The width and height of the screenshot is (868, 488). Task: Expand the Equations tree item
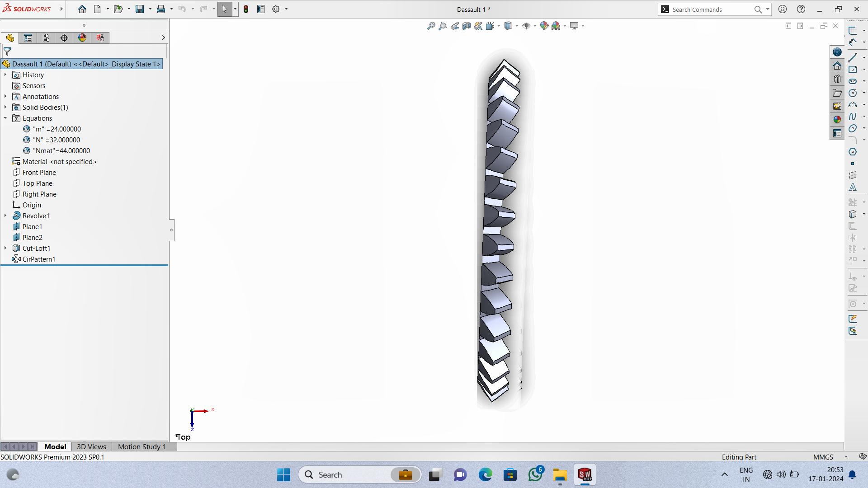click(x=5, y=118)
